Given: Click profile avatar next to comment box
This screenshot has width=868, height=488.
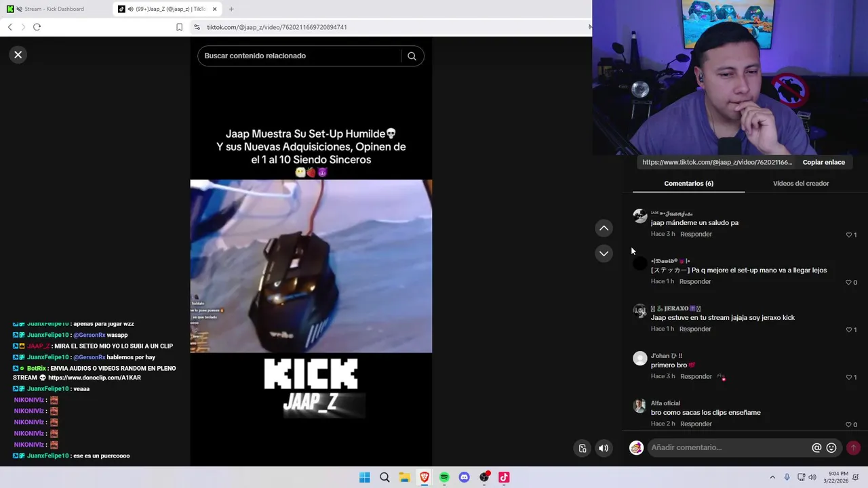Looking at the screenshot, I should [636, 447].
